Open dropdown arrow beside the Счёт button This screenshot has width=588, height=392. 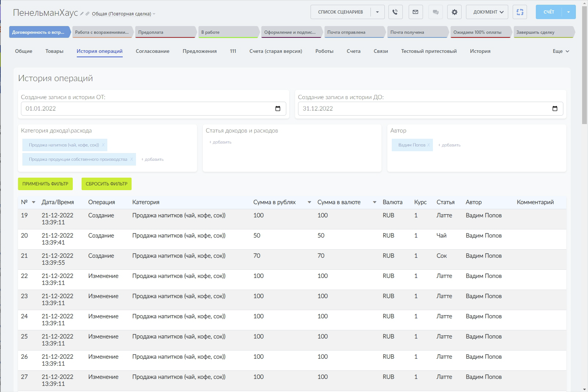coord(569,12)
